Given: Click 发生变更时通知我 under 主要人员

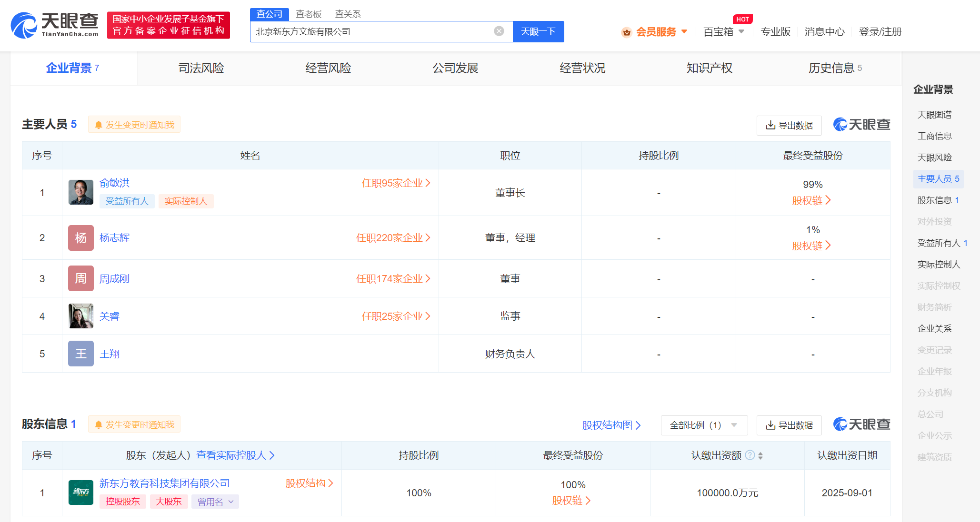Looking at the screenshot, I should tap(134, 125).
